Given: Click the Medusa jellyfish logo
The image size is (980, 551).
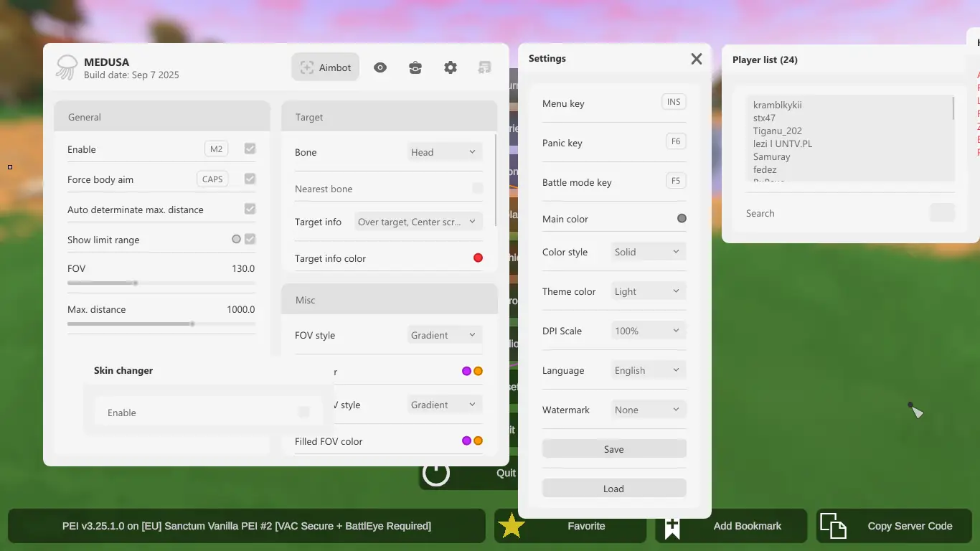Looking at the screenshot, I should 66,67.
